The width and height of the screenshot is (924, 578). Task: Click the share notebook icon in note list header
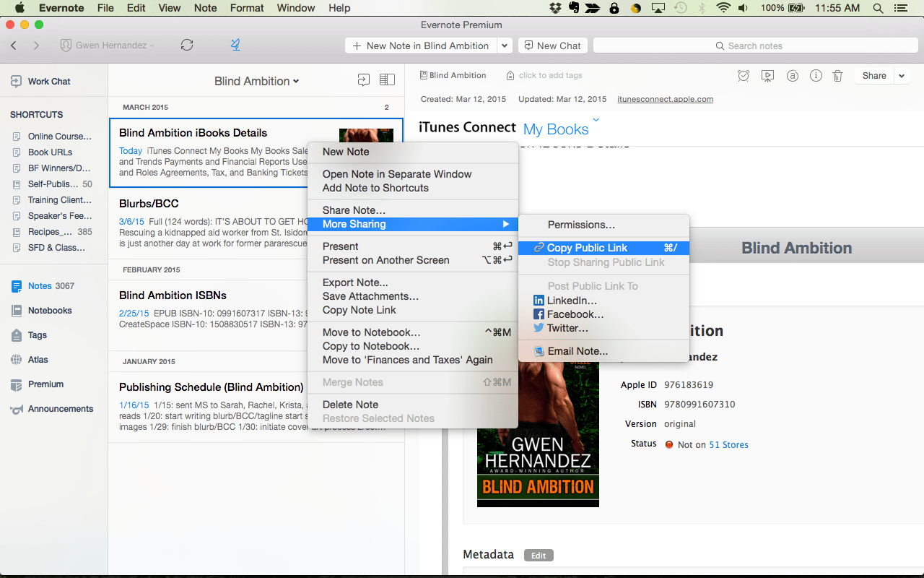click(x=364, y=80)
